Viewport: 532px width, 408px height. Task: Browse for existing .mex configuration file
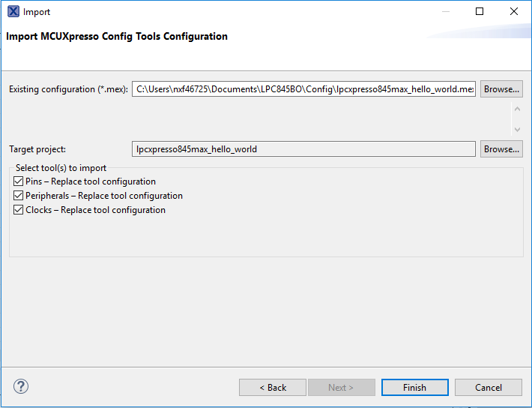501,89
